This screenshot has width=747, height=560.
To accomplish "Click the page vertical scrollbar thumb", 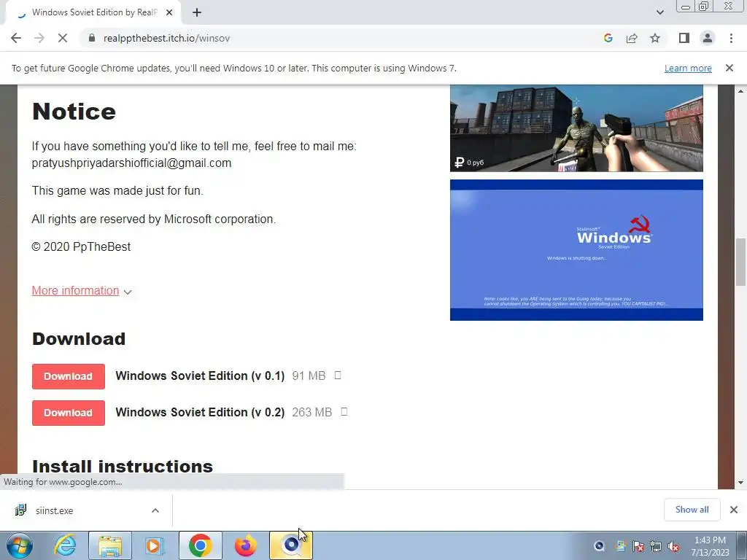I will coord(740,262).
